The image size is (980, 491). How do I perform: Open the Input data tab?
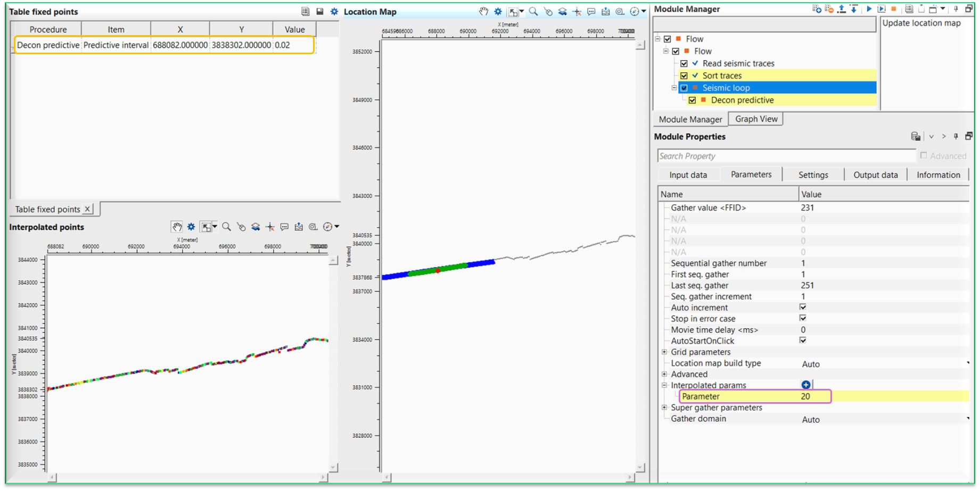pos(688,175)
